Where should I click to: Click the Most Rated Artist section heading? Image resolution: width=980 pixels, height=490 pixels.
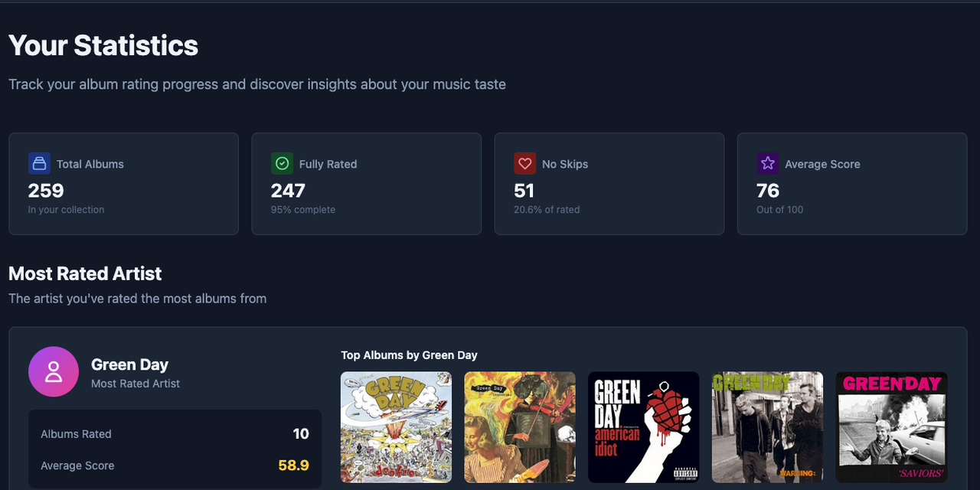click(85, 273)
